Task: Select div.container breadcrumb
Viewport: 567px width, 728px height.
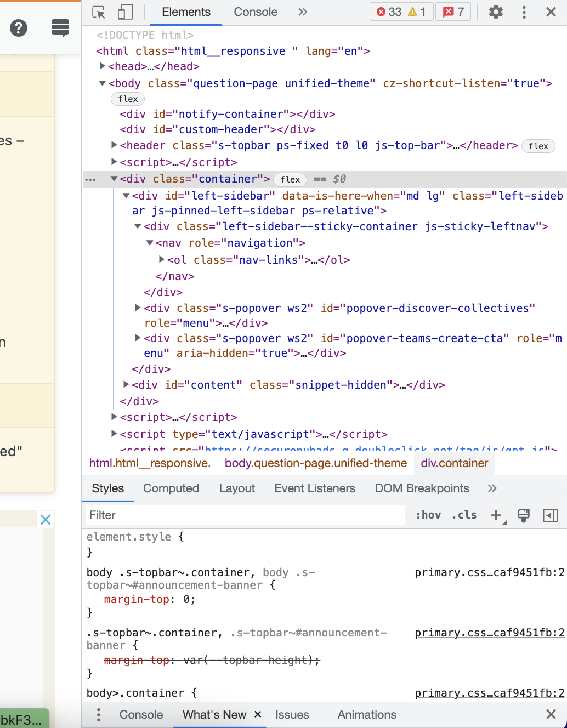Action: pyautogui.click(x=455, y=463)
